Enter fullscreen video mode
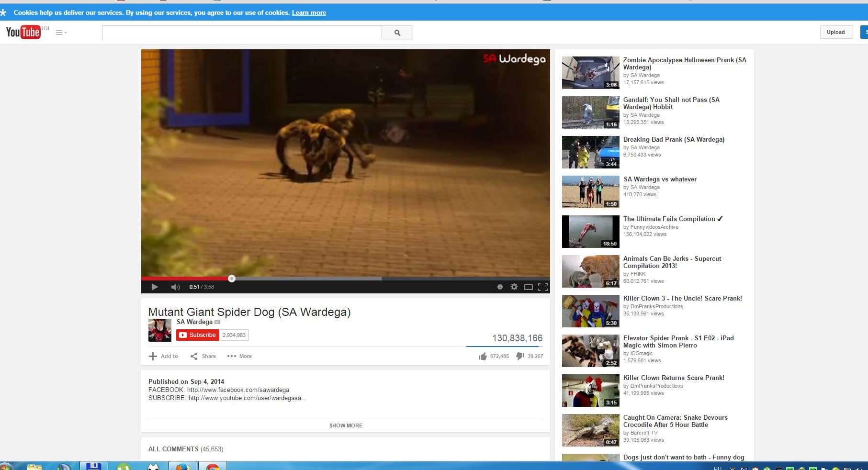This screenshot has width=868, height=470. (543, 287)
